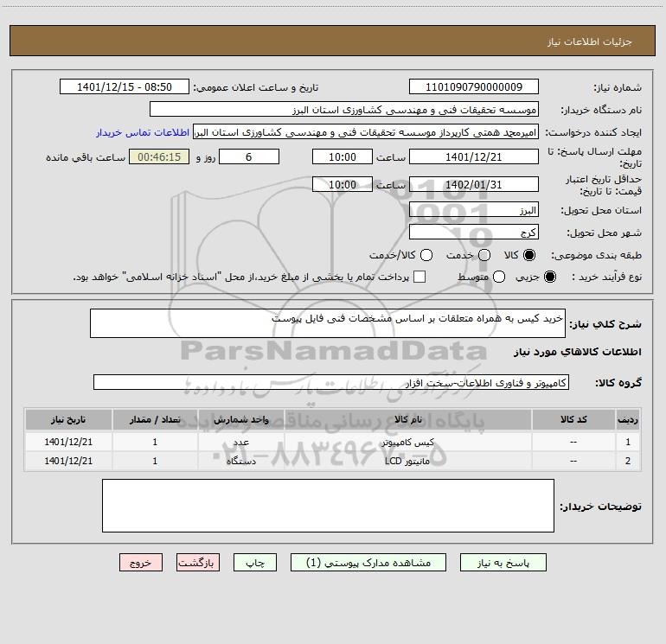Viewport: 666px width, 644px height.
Task: Select the مانیتور LCD item cell
Action: [407, 461]
